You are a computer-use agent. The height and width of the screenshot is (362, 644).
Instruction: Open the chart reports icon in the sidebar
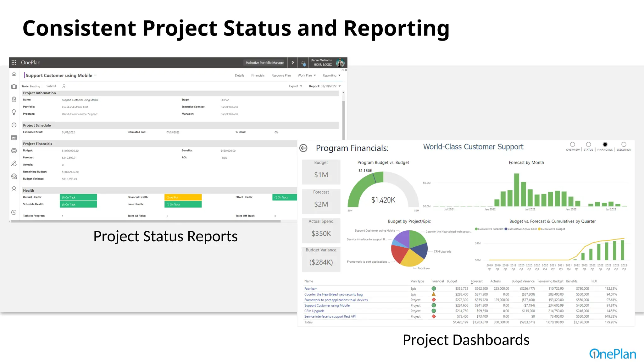pos(14,138)
